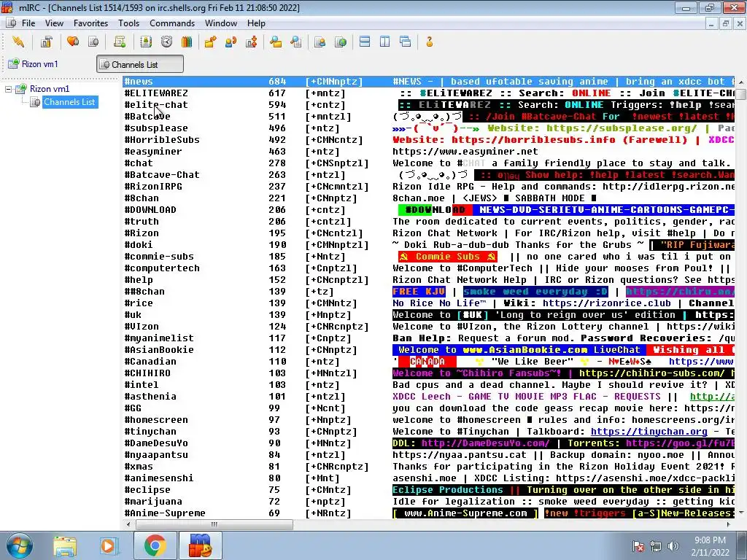Select Rizon vm1 in the treebar

pyautogui.click(x=49, y=88)
